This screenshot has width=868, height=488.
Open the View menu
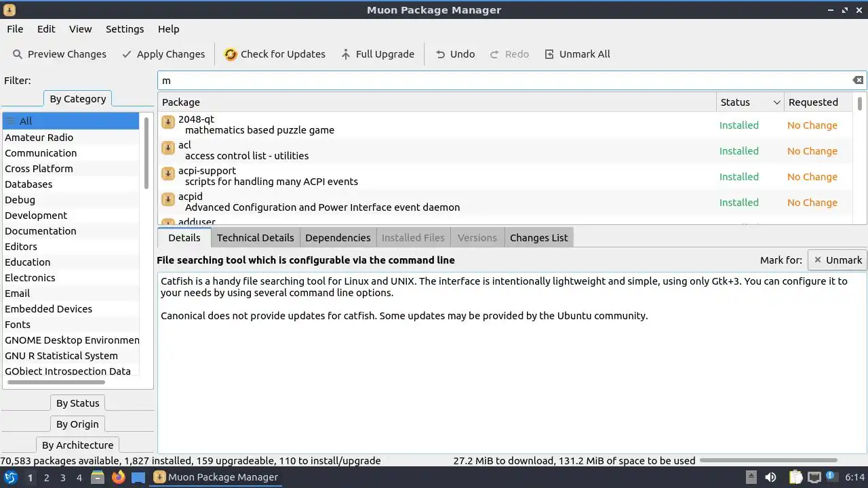point(80,29)
